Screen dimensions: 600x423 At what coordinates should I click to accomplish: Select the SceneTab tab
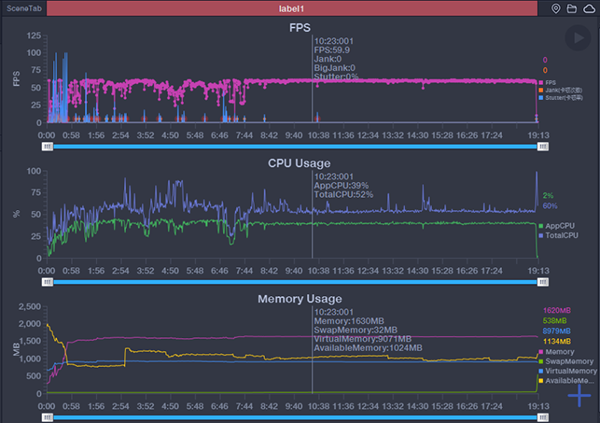pyautogui.click(x=23, y=8)
